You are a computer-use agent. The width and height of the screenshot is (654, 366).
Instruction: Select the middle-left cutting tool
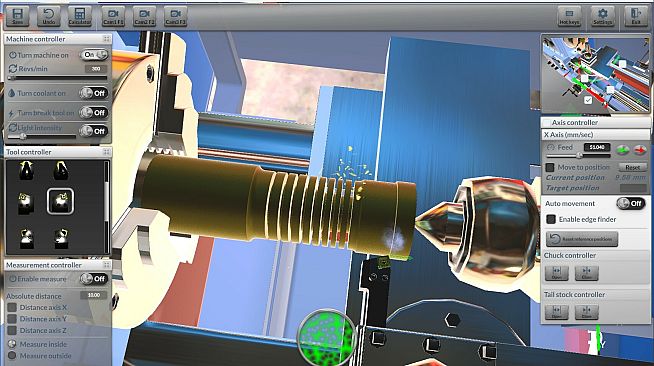click(x=26, y=203)
